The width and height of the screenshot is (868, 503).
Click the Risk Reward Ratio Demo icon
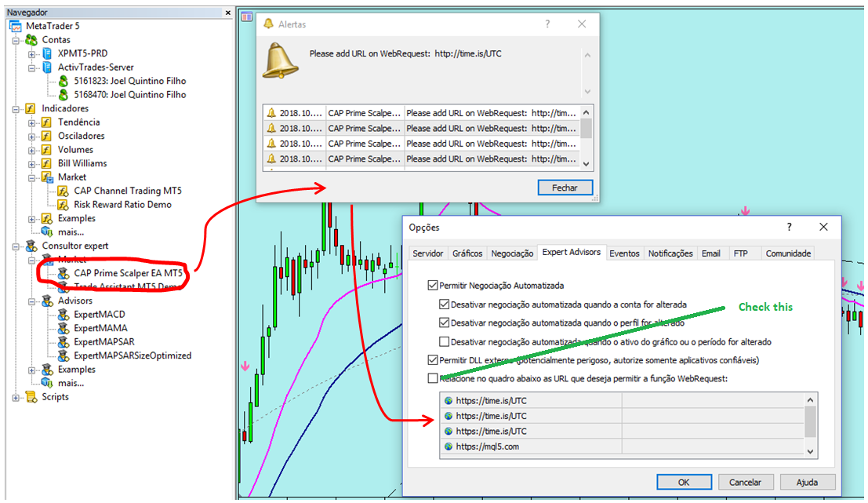(63, 205)
